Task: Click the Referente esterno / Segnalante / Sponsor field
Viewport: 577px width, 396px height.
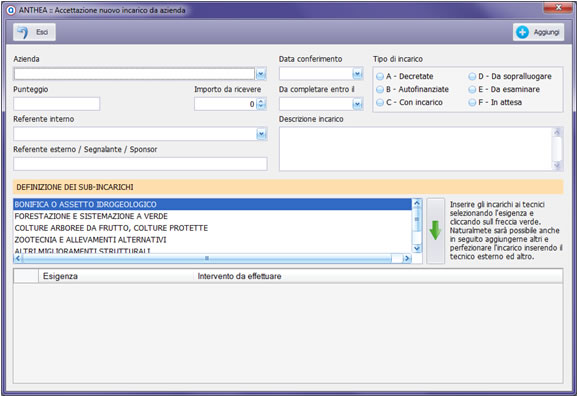Action: (140, 164)
